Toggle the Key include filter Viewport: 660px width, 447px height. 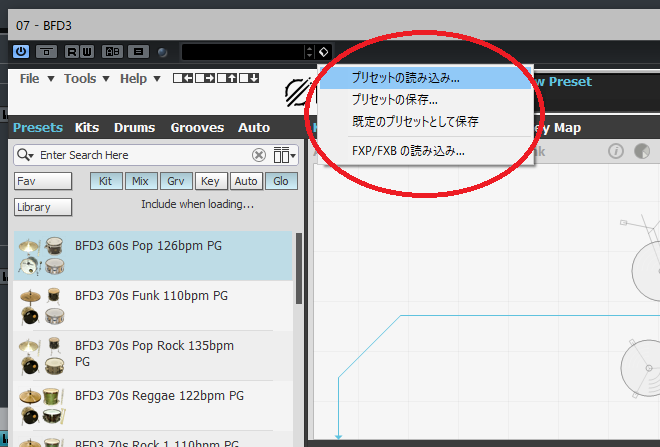(210, 181)
